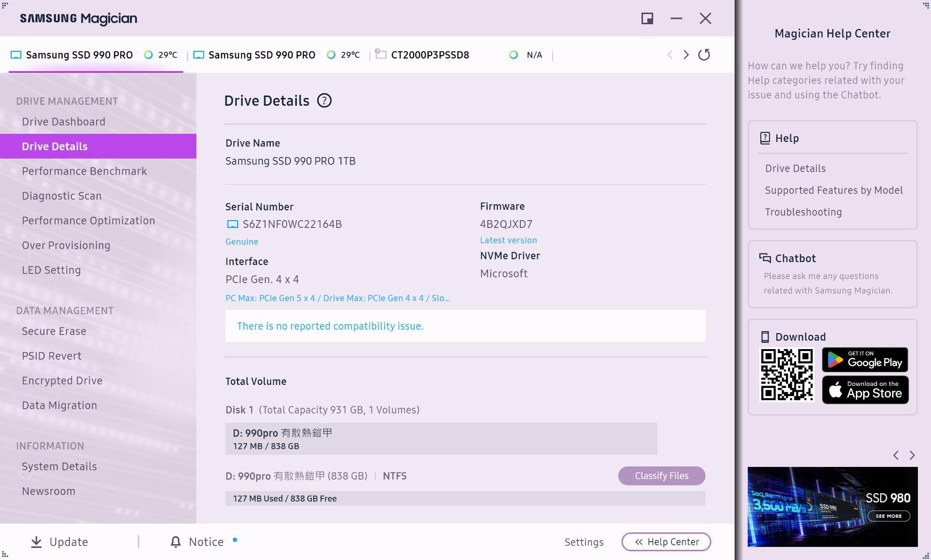This screenshot has width=931, height=560.
Task: Refresh the drive list with the reload icon
Action: coord(704,55)
